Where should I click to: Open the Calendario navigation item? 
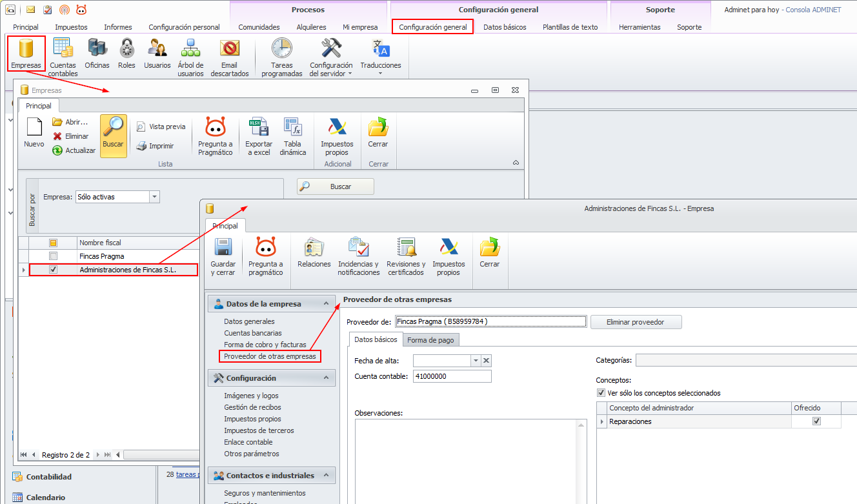pos(46,498)
